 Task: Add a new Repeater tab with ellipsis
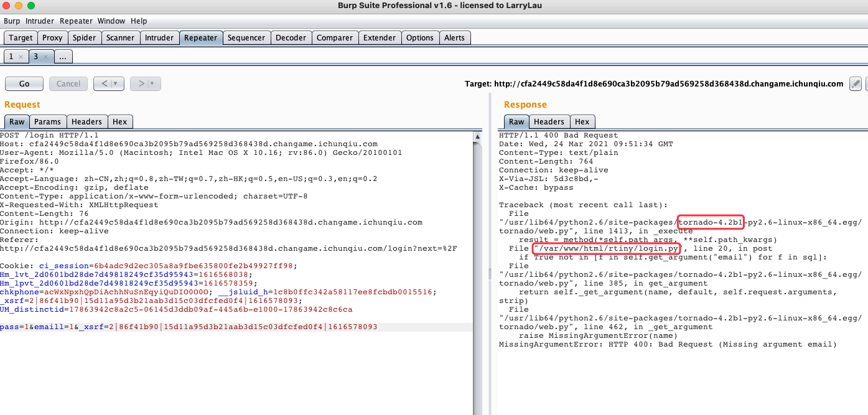pyautogui.click(x=63, y=57)
